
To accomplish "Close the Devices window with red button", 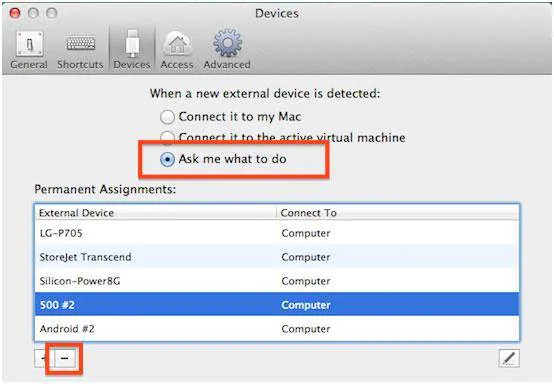I will [x=15, y=13].
